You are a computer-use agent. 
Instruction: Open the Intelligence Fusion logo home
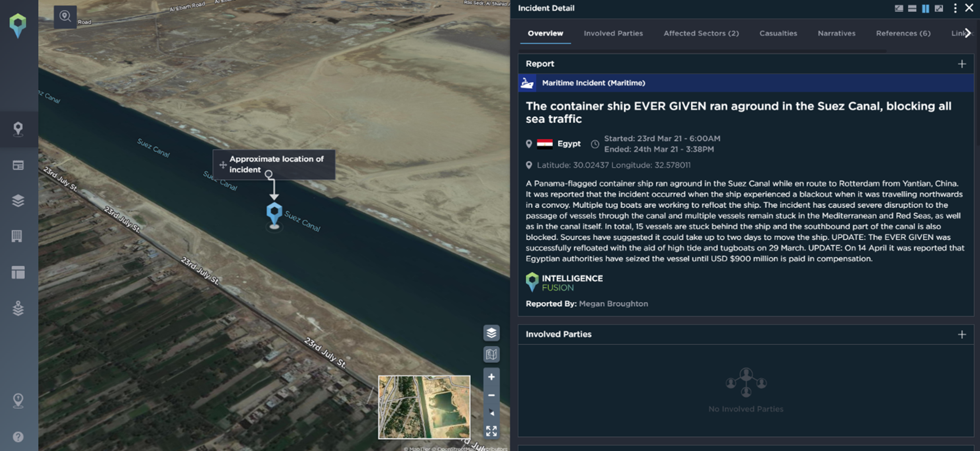coord(18,26)
